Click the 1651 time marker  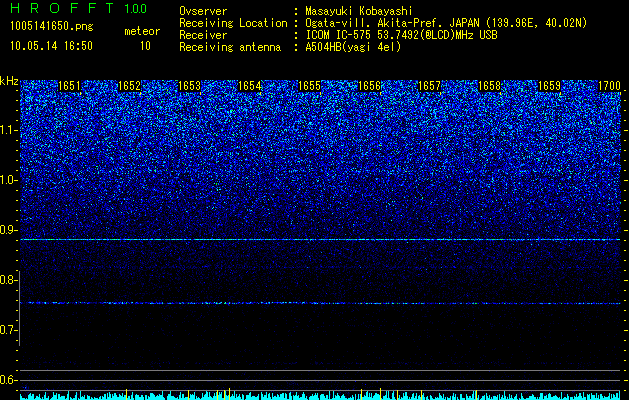(x=69, y=86)
